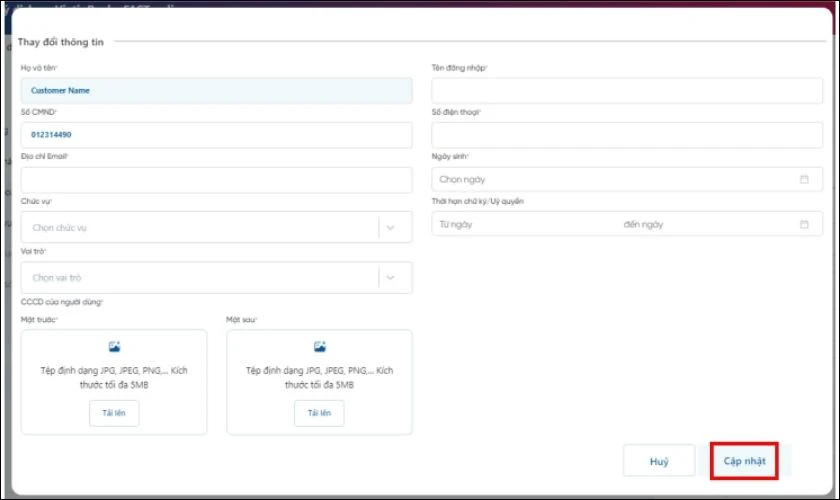Focus the Họ và tên input field
This screenshot has width=840, height=500.
pos(216,91)
